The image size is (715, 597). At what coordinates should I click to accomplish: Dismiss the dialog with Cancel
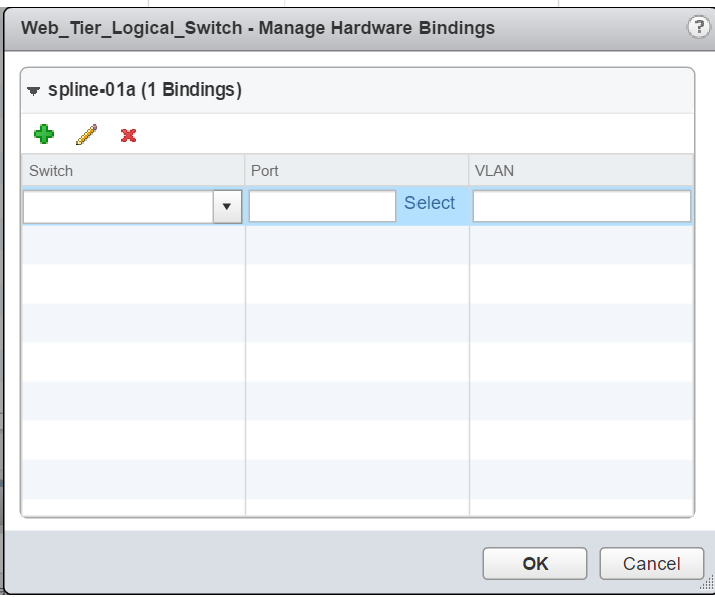[652, 564]
